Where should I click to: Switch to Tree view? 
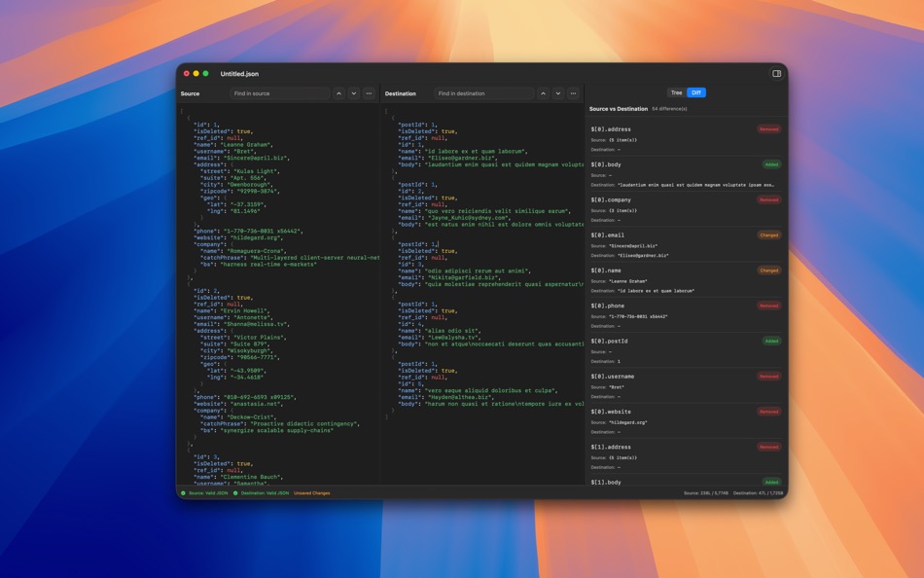pos(676,91)
